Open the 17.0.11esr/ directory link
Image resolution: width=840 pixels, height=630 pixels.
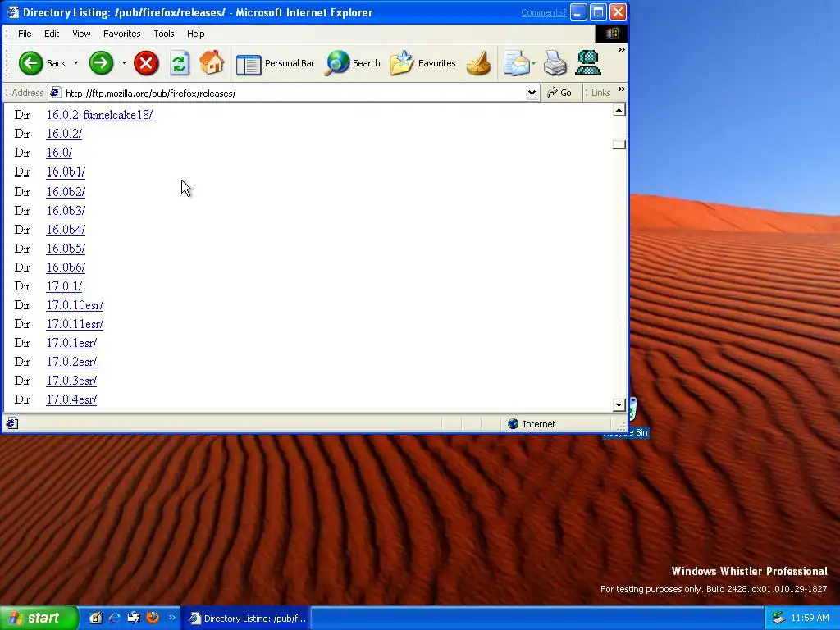75,324
